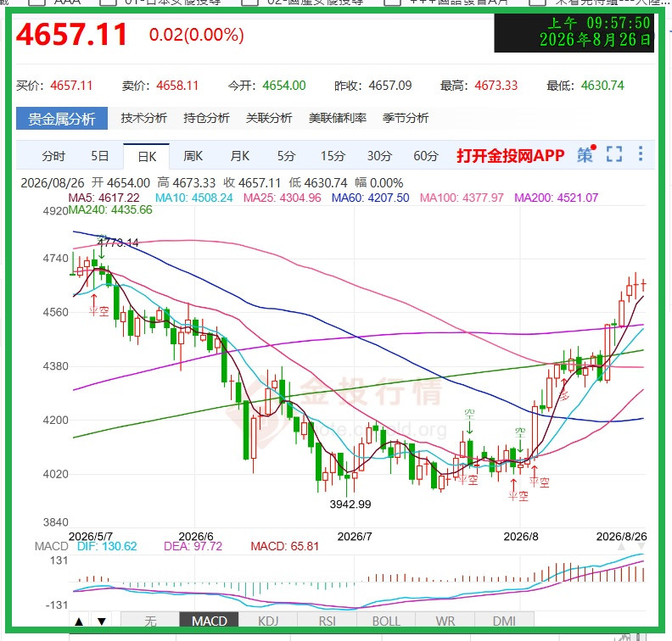Switch to 技术分析 tab

[x=144, y=118]
